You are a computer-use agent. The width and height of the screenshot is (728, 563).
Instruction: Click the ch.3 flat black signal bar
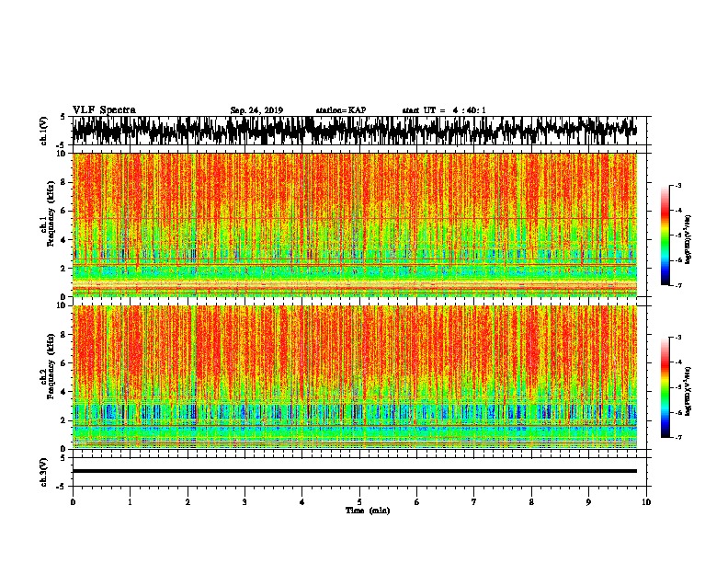click(355, 471)
